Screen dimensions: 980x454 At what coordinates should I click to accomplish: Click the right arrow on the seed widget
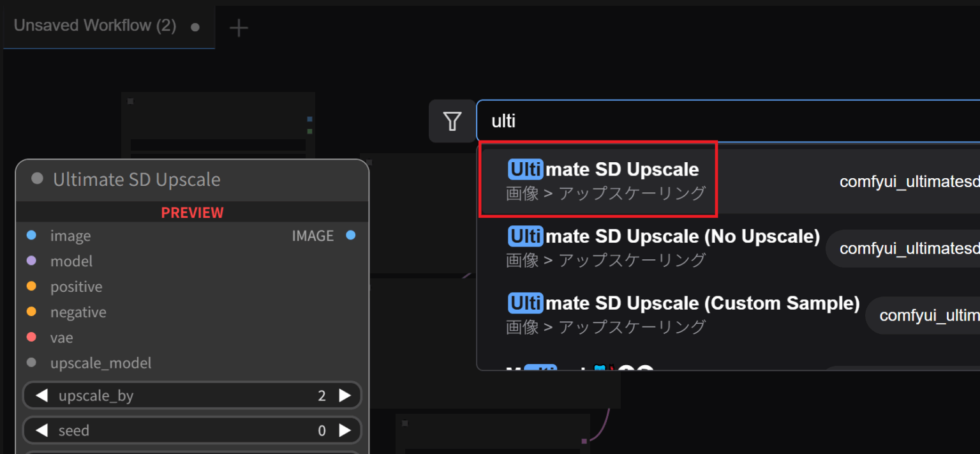pyautogui.click(x=345, y=430)
